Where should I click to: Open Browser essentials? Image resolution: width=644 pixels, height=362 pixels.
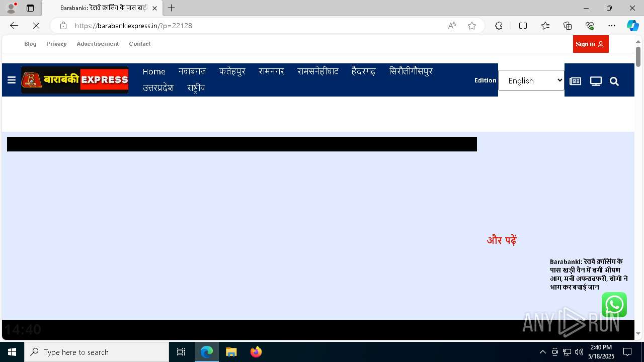(x=590, y=26)
